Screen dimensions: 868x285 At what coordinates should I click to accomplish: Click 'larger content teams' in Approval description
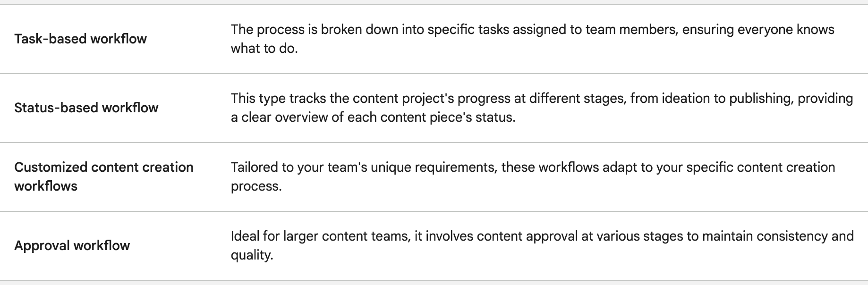coord(346,236)
